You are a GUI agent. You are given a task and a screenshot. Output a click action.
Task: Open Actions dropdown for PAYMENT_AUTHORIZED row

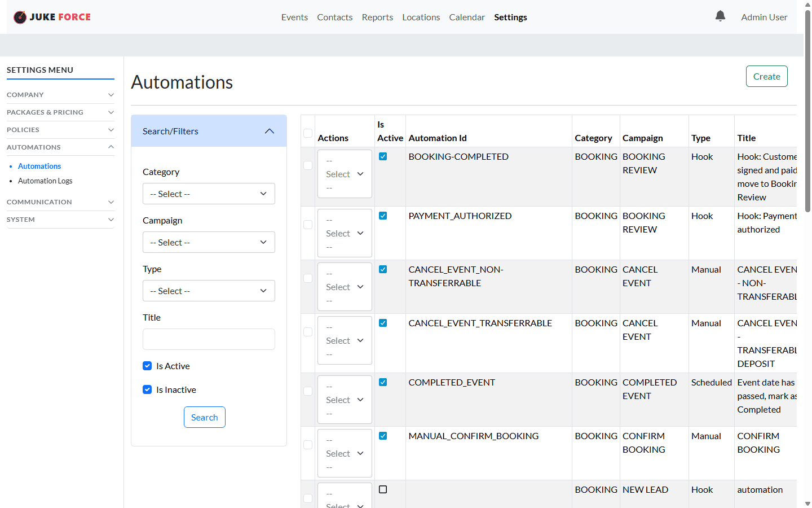point(345,233)
